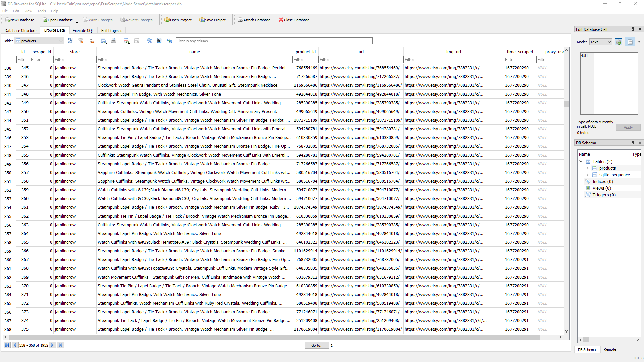Open the New Database dialog
The height and width of the screenshot is (362, 644).
(x=19, y=20)
